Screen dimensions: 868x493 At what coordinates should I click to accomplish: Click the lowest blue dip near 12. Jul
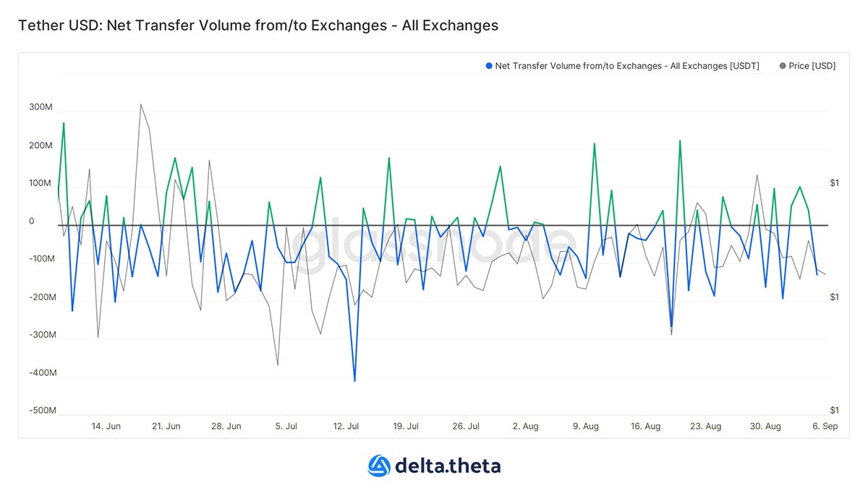coord(354,380)
